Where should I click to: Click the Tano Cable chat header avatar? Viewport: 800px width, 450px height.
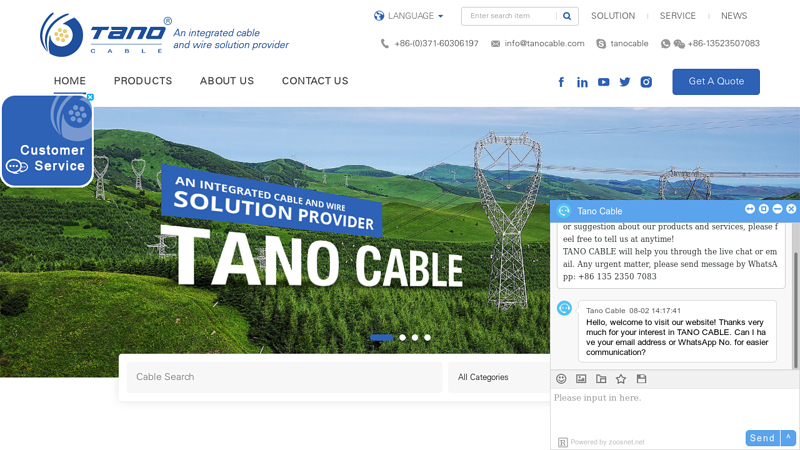[564, 211]
